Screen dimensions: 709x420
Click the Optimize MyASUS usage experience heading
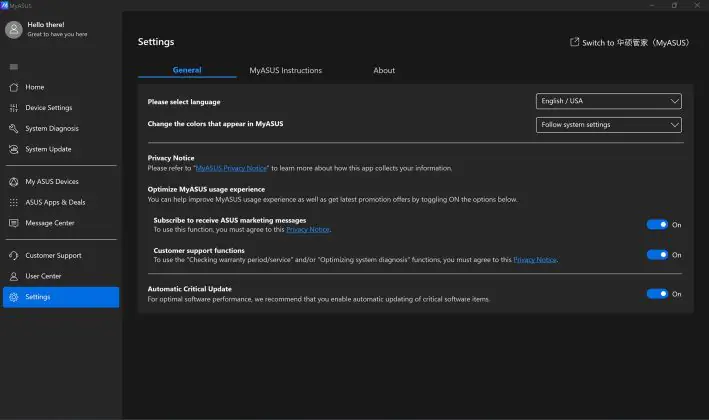point(206,189)
